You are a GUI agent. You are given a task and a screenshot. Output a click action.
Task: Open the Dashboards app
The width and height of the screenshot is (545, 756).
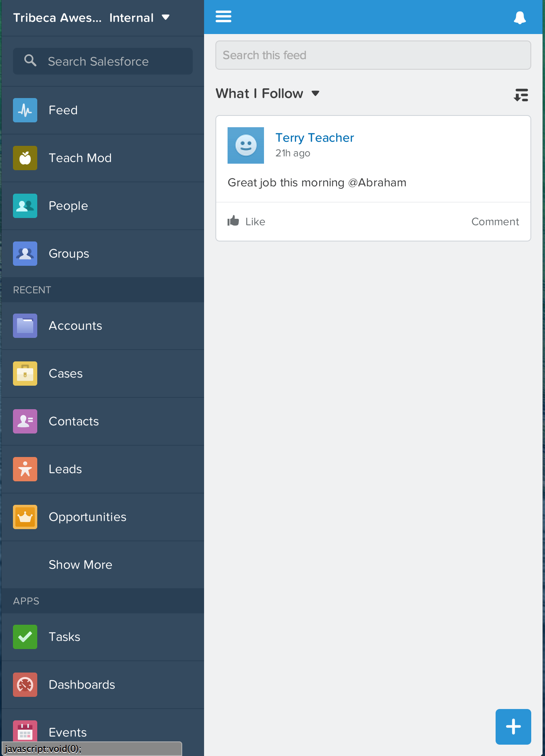tap(103, 685)
